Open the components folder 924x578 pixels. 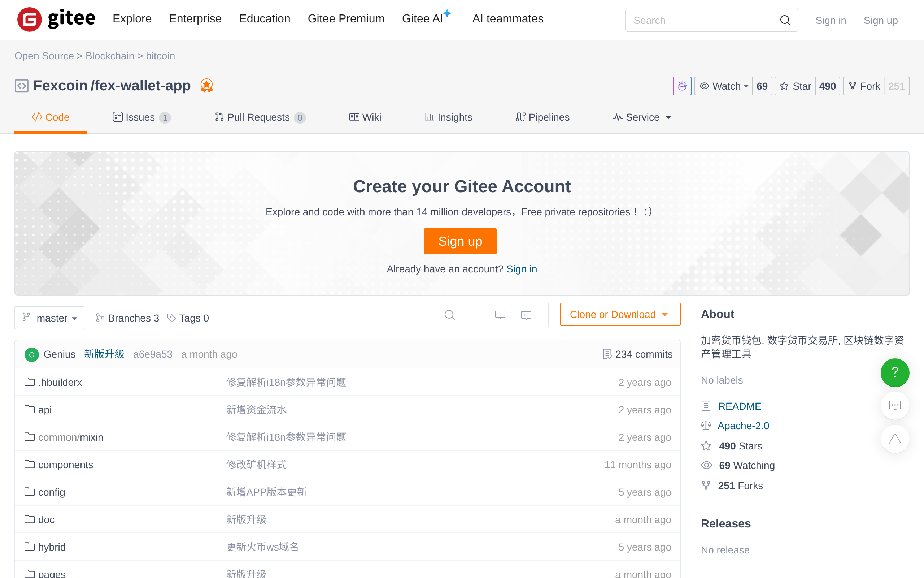click(x=66, y=465)
